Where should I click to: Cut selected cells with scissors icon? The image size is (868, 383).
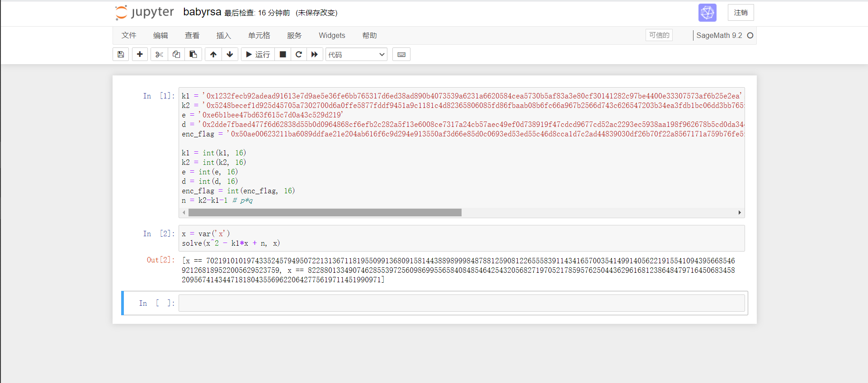tap(159, 55)
